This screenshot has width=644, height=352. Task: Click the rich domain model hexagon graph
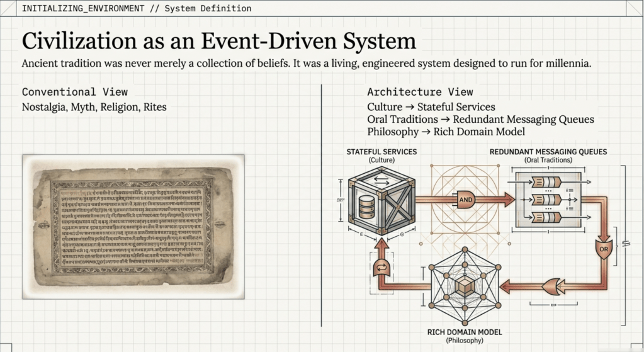(465, 286)
